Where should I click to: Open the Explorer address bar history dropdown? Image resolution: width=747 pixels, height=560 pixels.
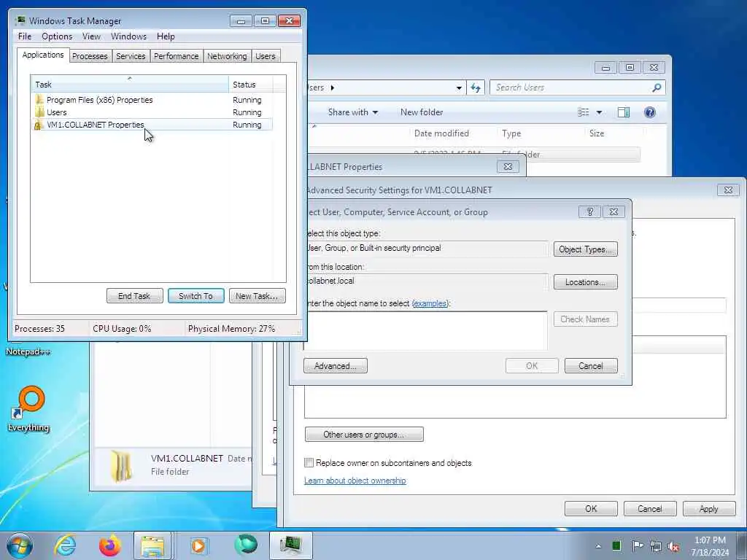tap(459, 87)
